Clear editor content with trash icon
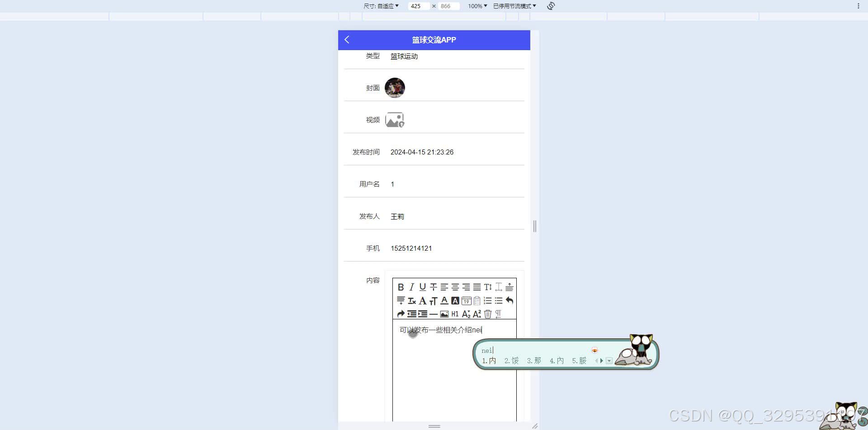 [x=487, y=314]
